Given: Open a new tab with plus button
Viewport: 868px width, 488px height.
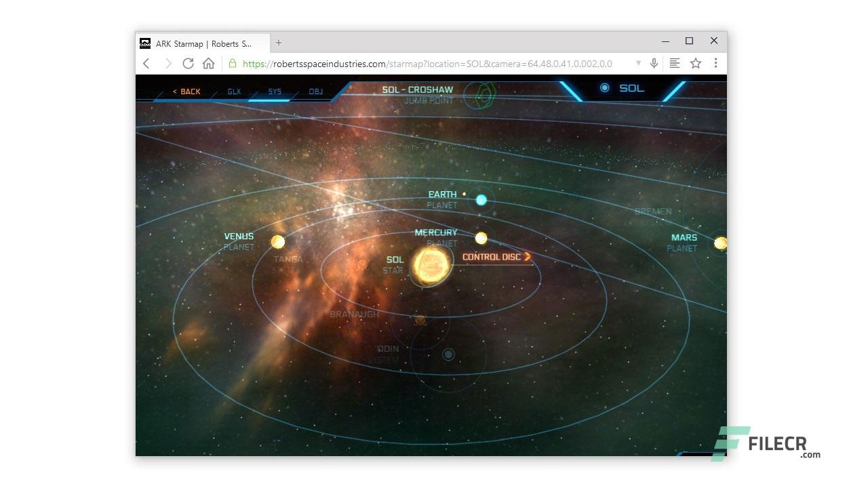Looking at the screenshot, I should [278, 43].
